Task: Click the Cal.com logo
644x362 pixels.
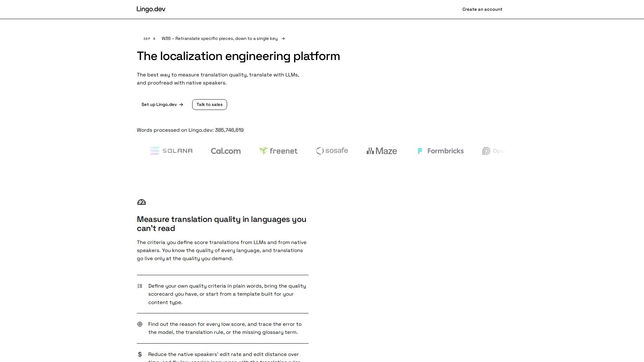Action: 226,151
